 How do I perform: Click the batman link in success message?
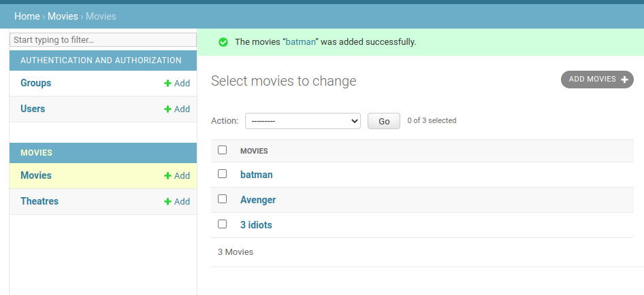pos(300,42)
